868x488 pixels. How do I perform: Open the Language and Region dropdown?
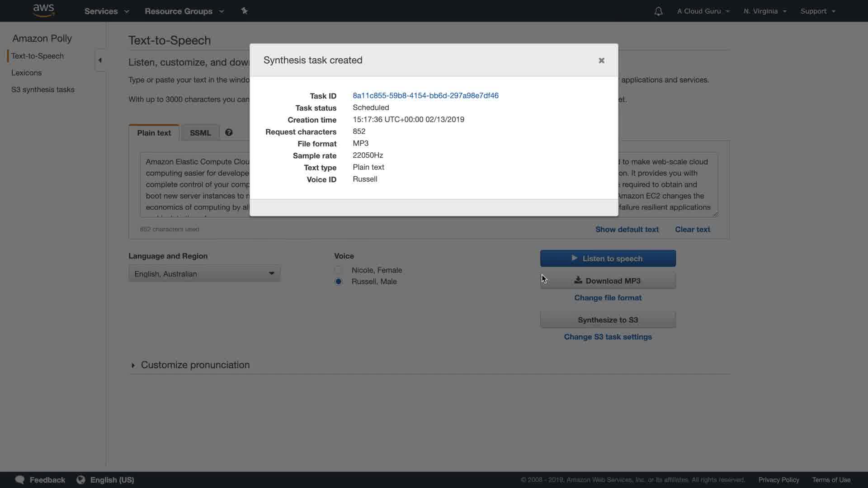(204, 274)
